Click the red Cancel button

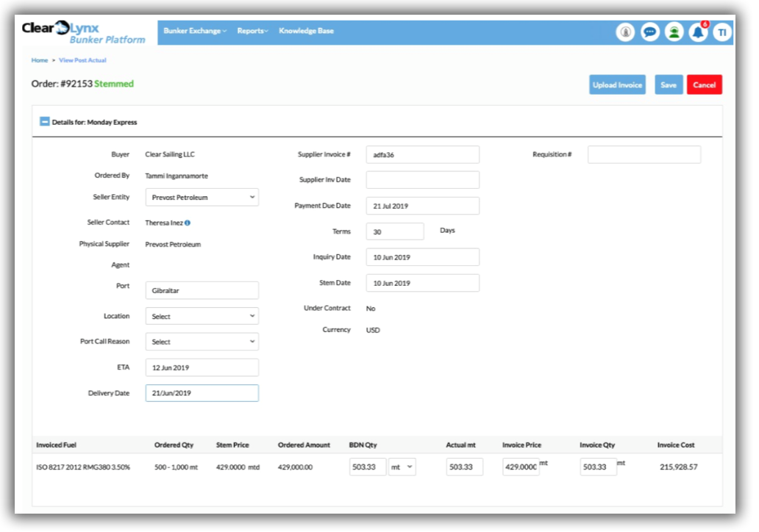pyautogui.click(x=705, y=85)
